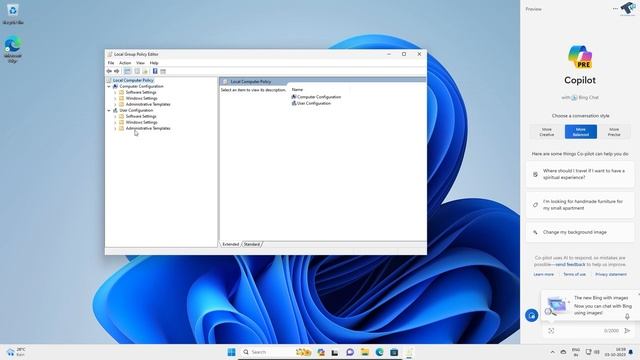Expand Windows Settings under Computer Configuration
Image resolution: width=640 pixels, height=360 pixels.
[115, 98]
